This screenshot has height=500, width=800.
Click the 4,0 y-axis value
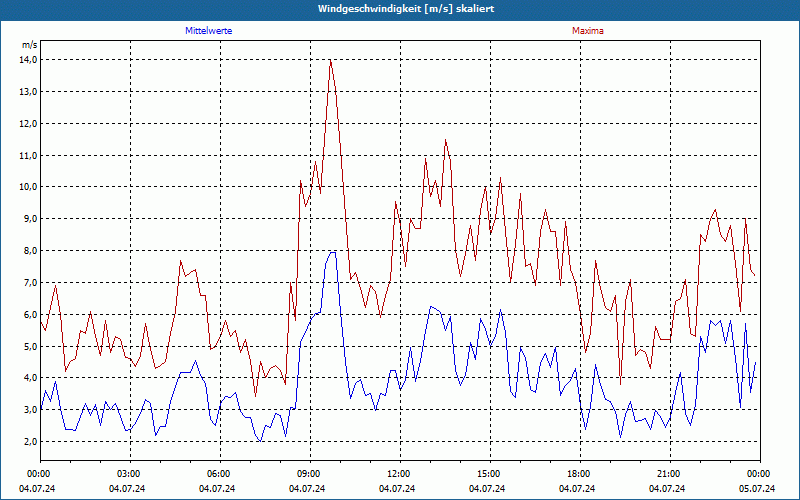point(31,378)
